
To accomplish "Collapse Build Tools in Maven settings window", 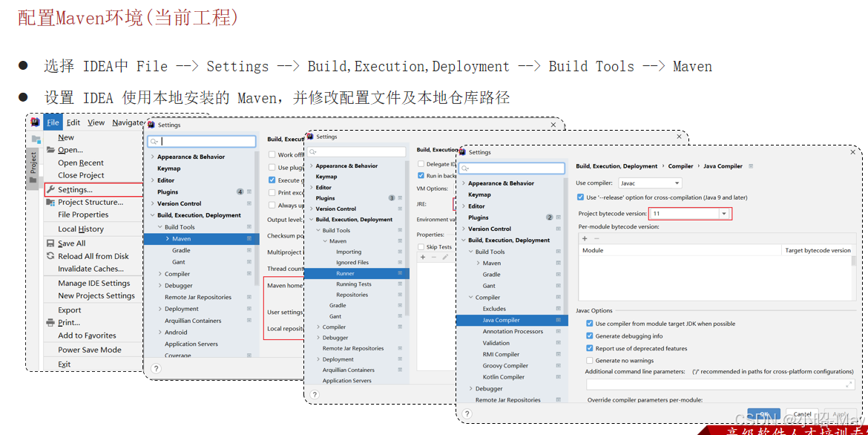I will pos(160,227).
